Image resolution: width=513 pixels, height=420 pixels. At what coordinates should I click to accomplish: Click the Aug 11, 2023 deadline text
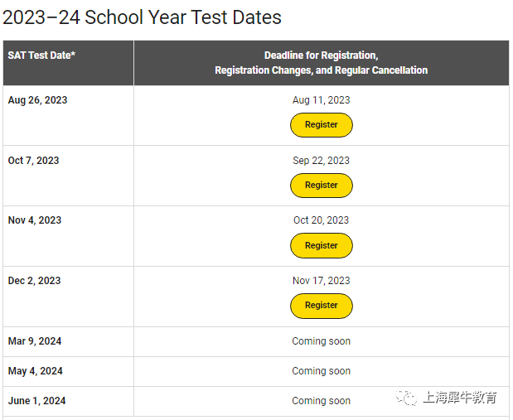(x=322, y=100)
